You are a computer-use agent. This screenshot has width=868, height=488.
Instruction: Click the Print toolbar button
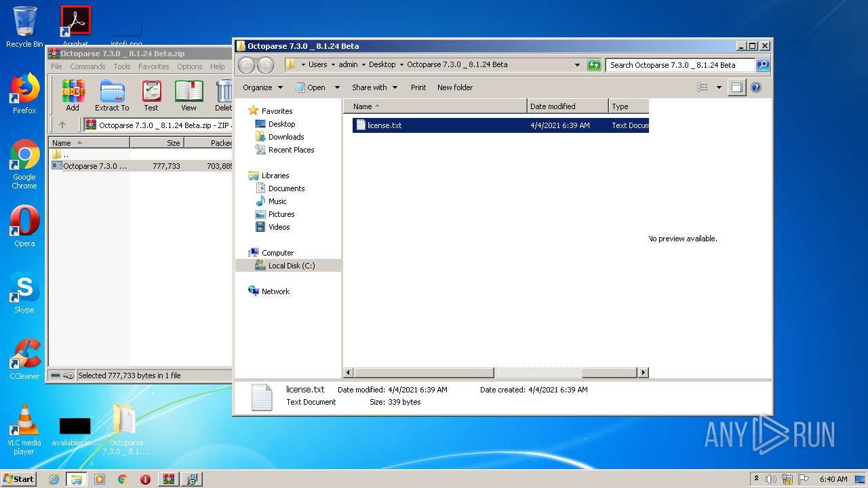coord(418,87)
